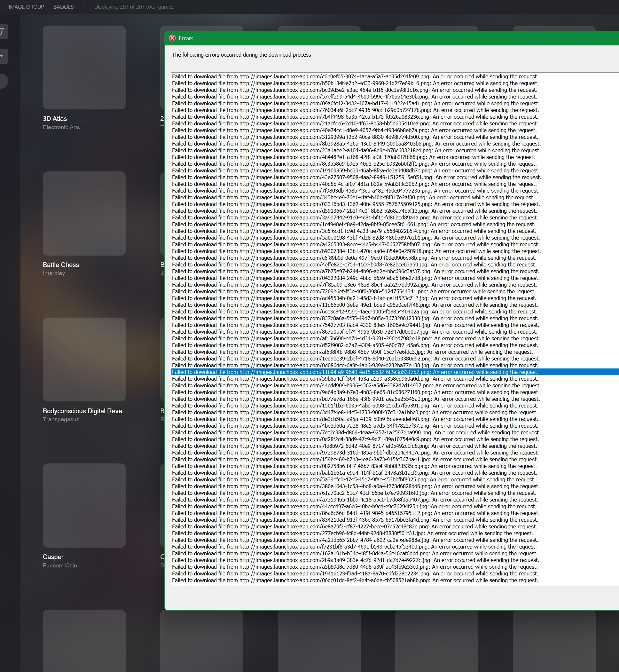Select the error row containing 21acfdc6-2d10-4f63
This screenshot has height=672, width=619.
[395, 123]
